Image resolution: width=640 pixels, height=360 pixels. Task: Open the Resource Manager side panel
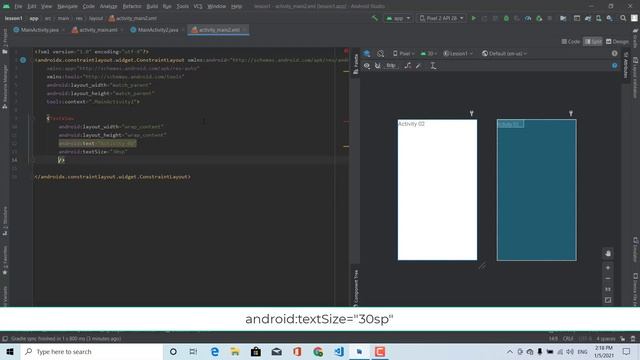[5, 87]
